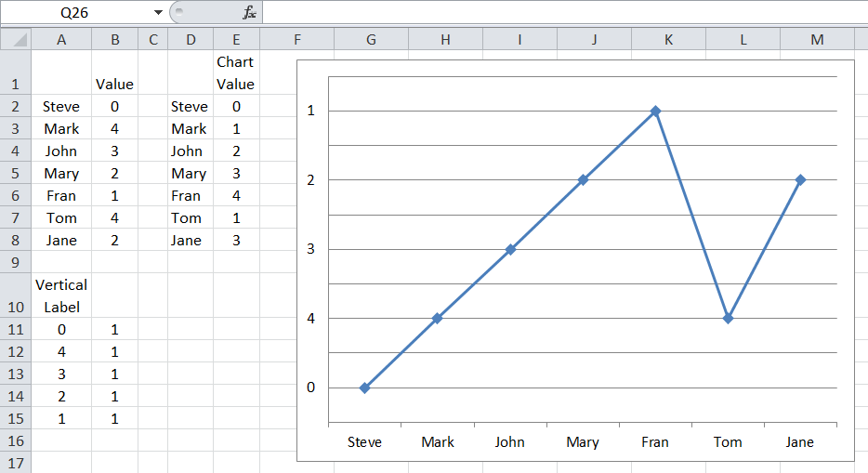Viewport: 868px width, 473px height.
Task: Select cell D3 containing Mark
Action: [x=190, y=129]
